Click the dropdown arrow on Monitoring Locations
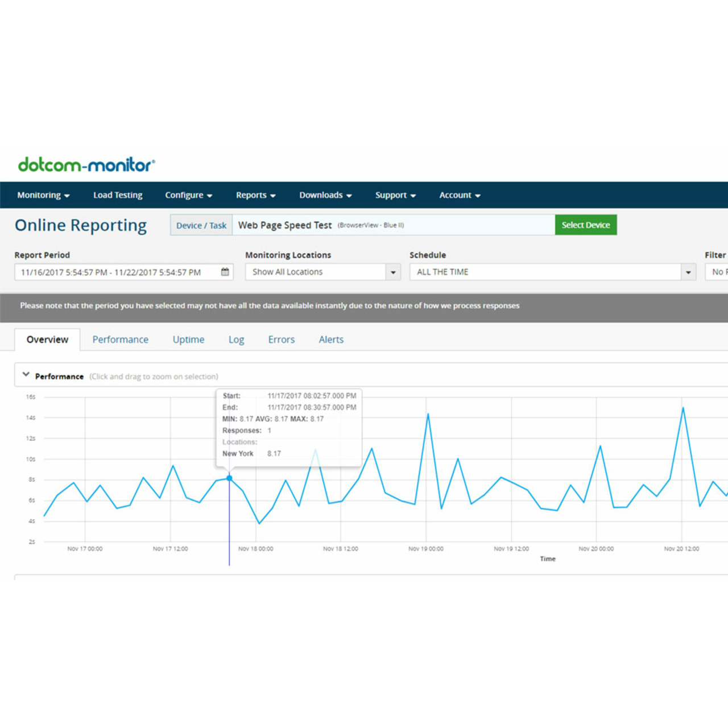 click(392, 272)
